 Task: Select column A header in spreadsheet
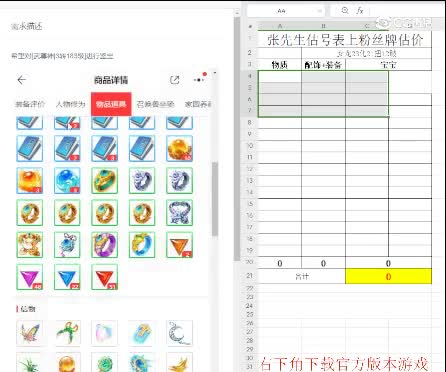click(x=280, y=26)
